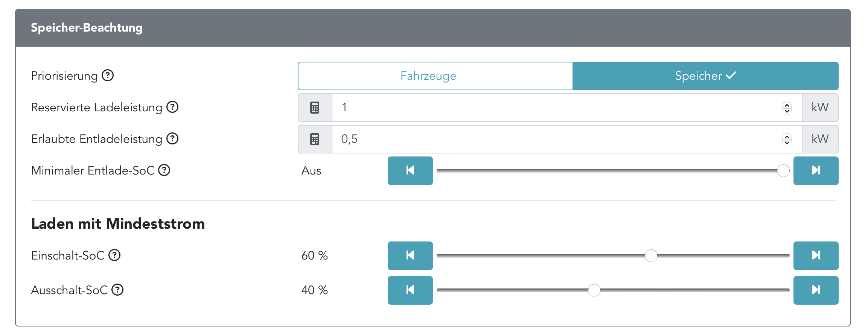The width and height of the screenshot is (868, 334).
Task: Focus the Reservierte Ladeleistung kW input field
Action: point(557,108)
